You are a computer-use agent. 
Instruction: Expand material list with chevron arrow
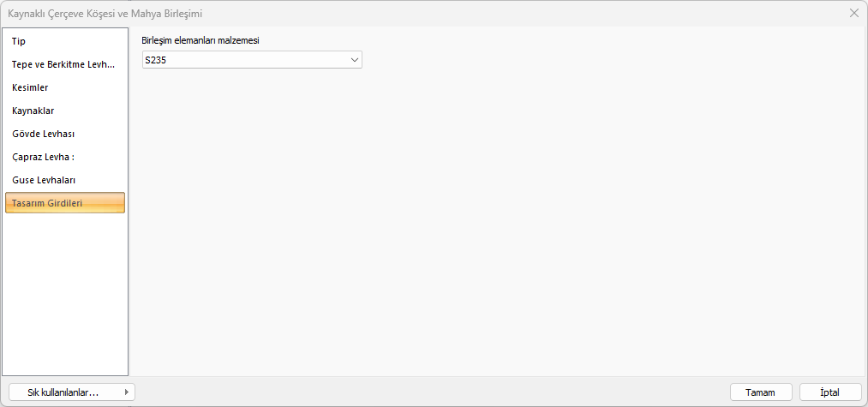pos(355,60)
